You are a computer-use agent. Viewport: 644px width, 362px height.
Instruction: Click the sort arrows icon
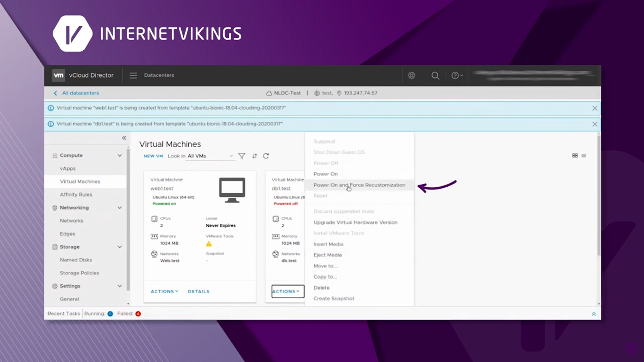point(255,156)
